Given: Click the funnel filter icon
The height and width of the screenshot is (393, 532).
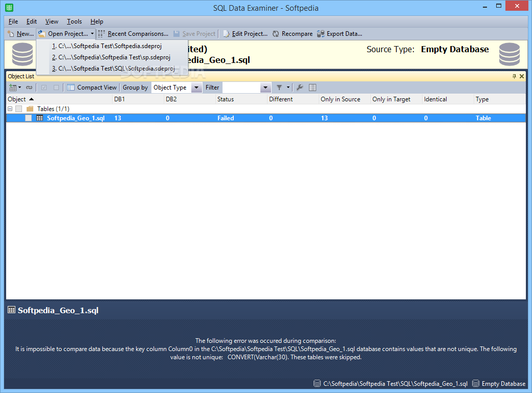Looking at the screenshot, I should [x=279, y=88].
